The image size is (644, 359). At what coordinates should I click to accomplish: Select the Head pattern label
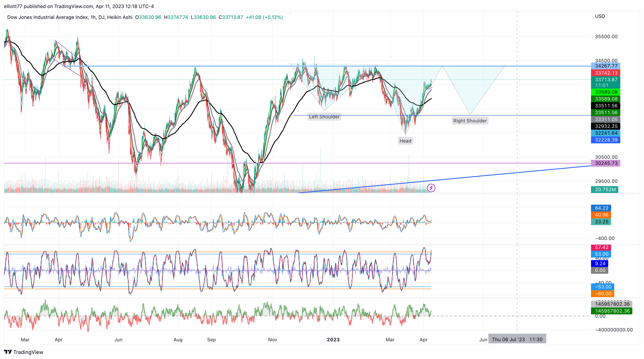[x=405, y=141]
